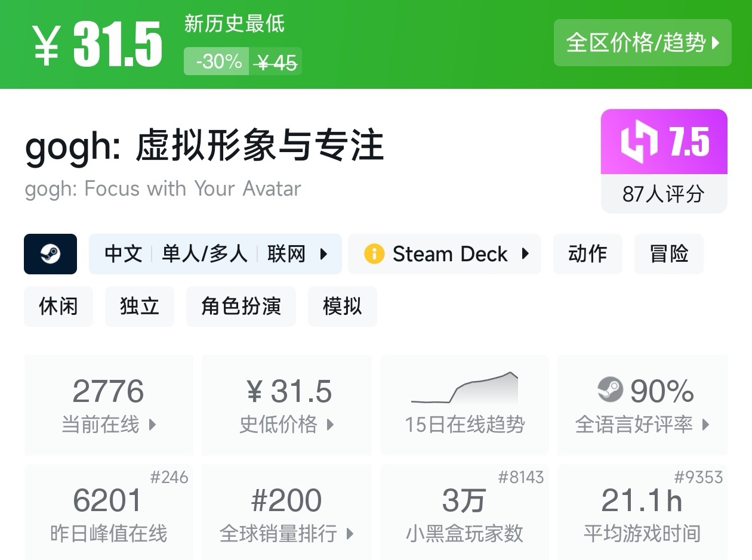The width and height of the screenshot is (752, 560).
Task: Select the 冒险 genre tag
Action: (x=668, y=254)
